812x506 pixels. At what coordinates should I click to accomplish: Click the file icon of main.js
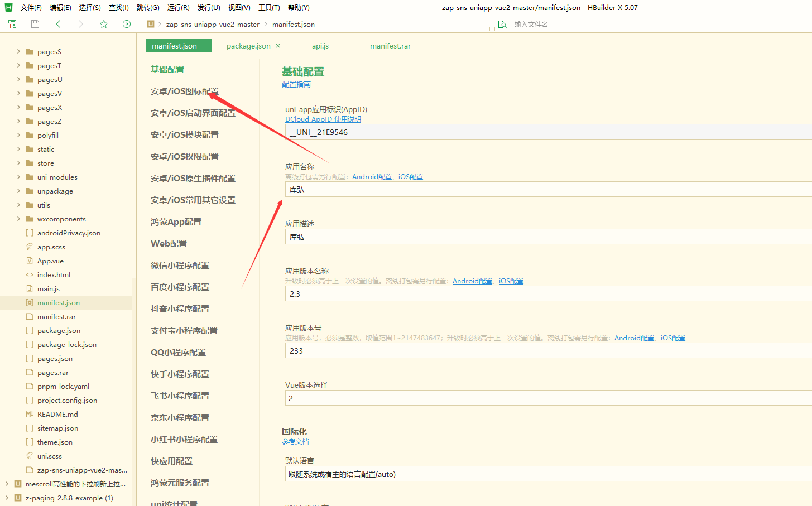(30, 288)
